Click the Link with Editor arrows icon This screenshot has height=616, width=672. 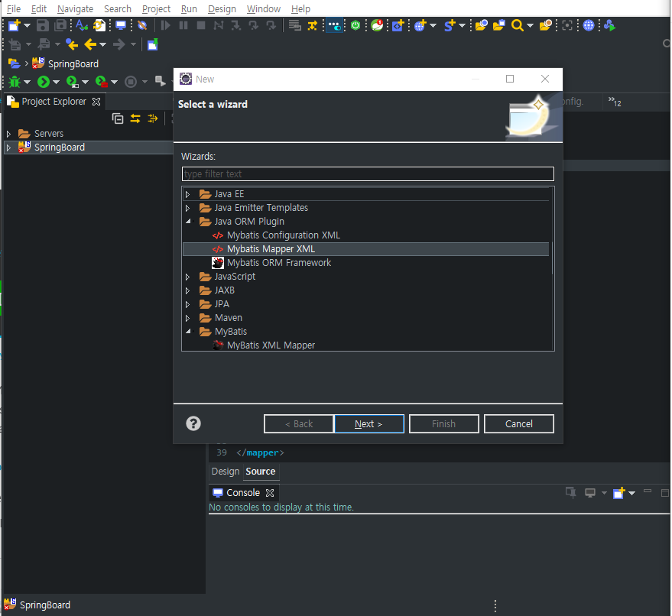pyautogui.click(x=135, y=118)
